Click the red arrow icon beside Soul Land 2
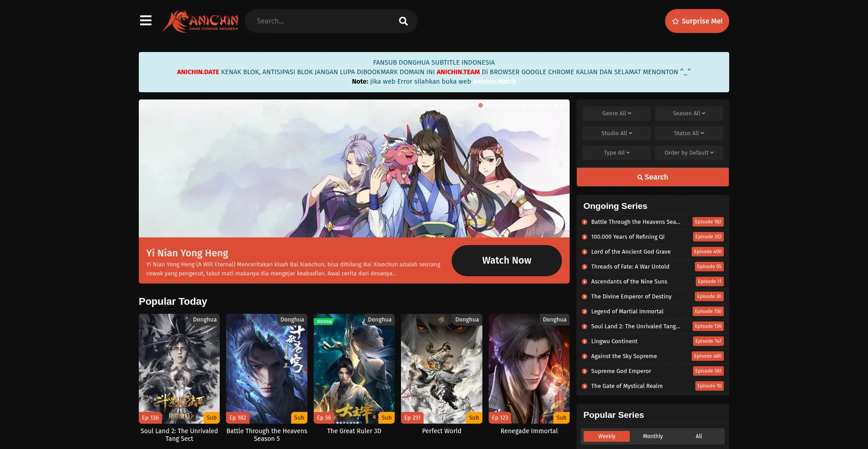This screenshot has height=449, width=868. (585, 326)
